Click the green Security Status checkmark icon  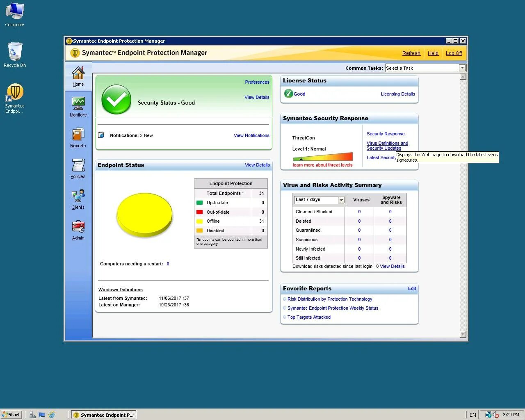click(x=116, y=100)
